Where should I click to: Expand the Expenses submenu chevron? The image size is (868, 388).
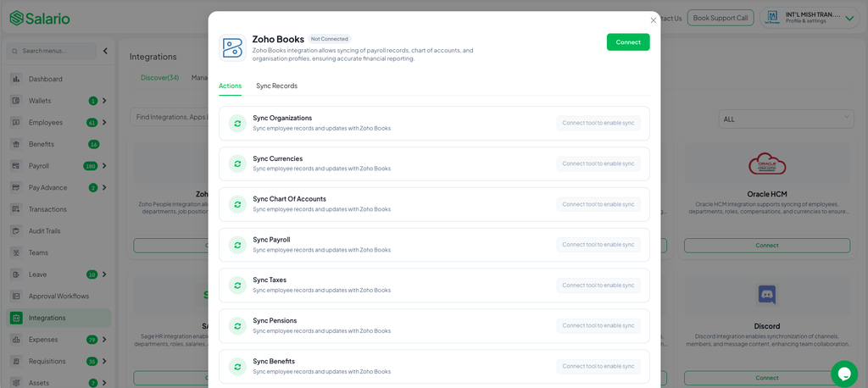click(x=104, y=340)
